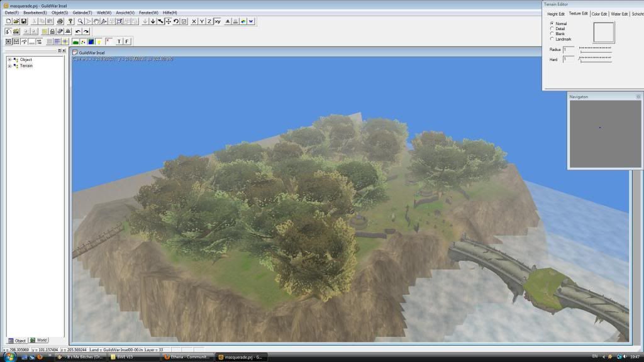Screen dimensions: 644x362
Task: Toggle the X axis lock
Action: (x=194, y=21)
